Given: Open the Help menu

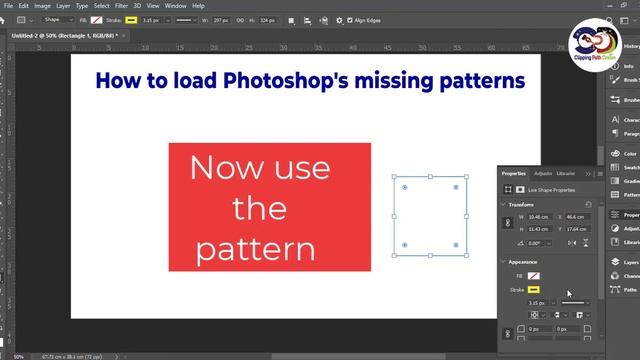Looking at the screenshot, I should [198, 6].
